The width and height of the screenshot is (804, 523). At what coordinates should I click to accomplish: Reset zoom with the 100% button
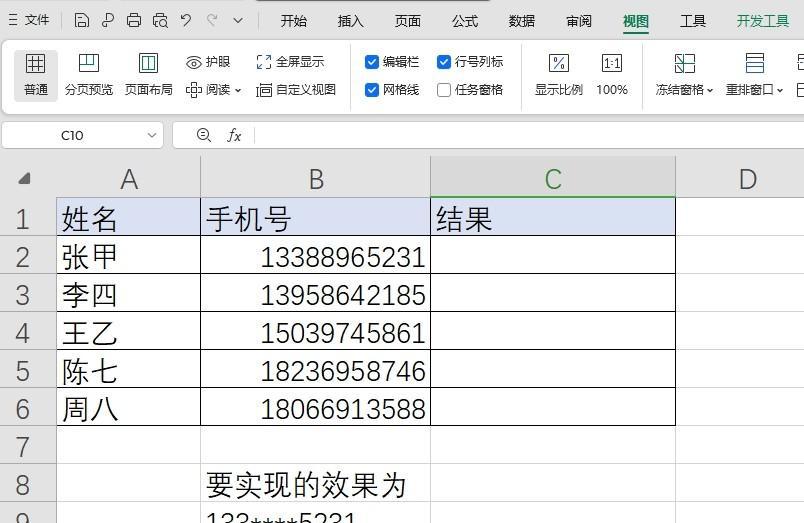click(612, 75)
